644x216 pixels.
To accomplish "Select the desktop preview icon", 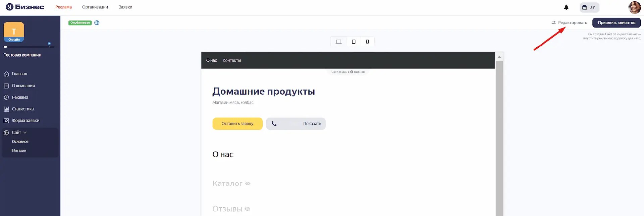I will 339,42.
